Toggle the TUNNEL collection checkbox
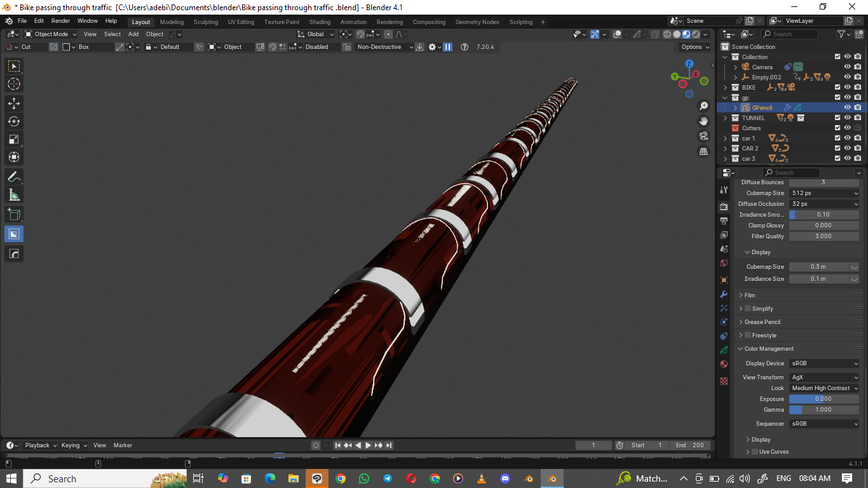The height and width of the screenshot is (488, 868). (x=837, y=118)
